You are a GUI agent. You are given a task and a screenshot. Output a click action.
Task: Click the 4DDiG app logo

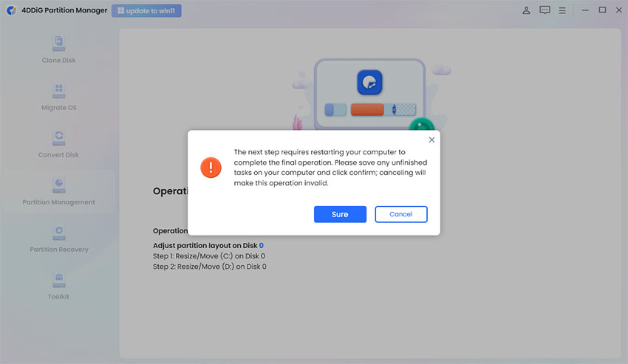12,10
